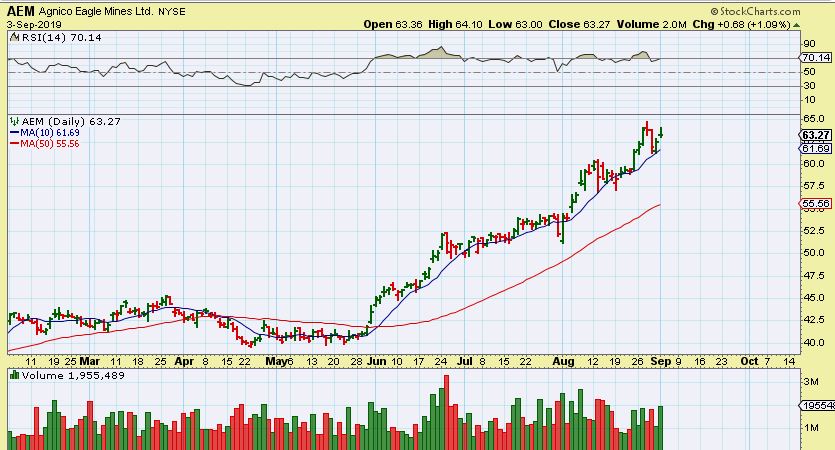Click the 50.0 price axis label
The image size is (835, 450).
pos(814,252)
